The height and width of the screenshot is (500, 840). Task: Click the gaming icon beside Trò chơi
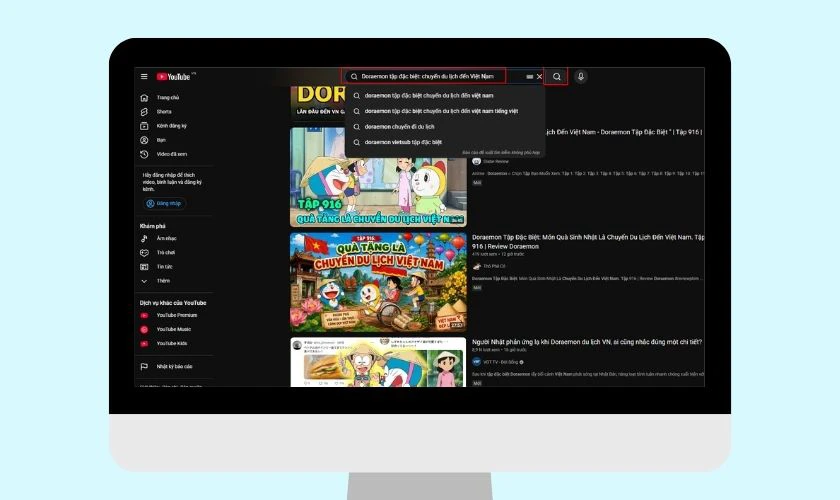click(144, 252)
